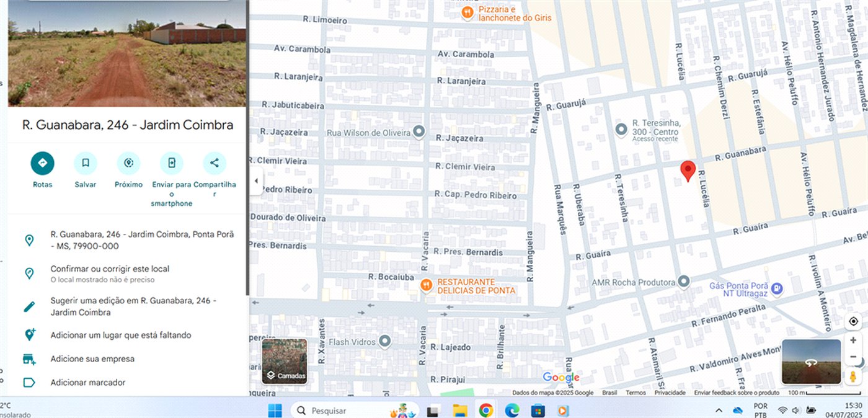Open the Windows Start menu

(x=275, y=410)
